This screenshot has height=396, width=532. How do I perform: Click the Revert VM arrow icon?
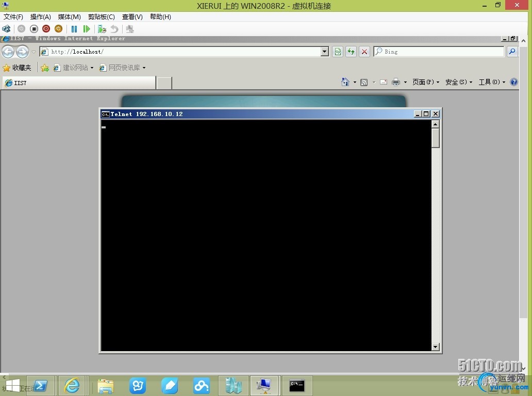point(114,29)
